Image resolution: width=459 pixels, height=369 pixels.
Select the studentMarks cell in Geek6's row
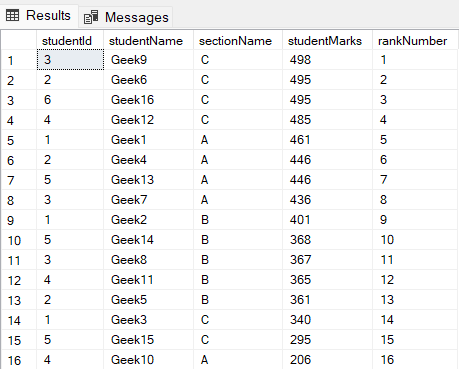click(x=327, y=80)
